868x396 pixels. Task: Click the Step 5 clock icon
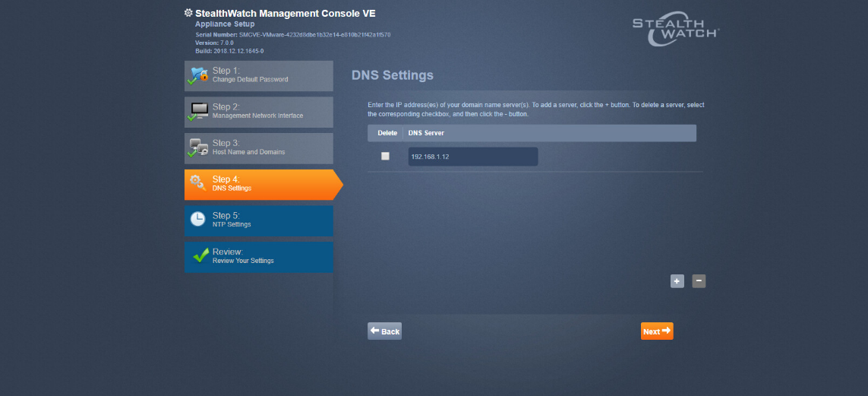pyautogui.click(x=197, y=220)
